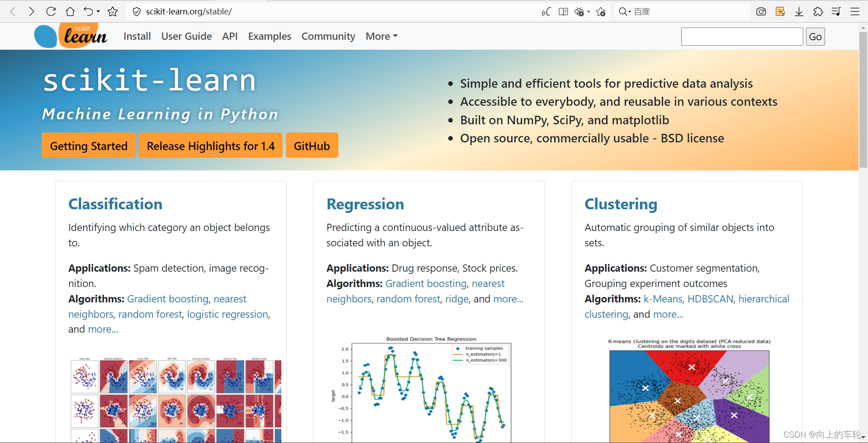This screenshot has height=443, width=868.
Task: Click the undo closed tab arrow icon
Action: 88,11
